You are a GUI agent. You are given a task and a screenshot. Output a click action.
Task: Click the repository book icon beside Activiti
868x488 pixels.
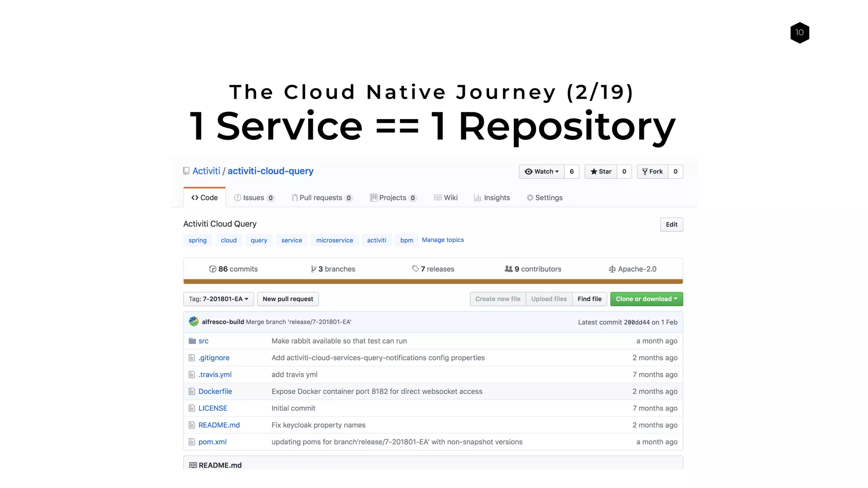click(x=186, y=171)
